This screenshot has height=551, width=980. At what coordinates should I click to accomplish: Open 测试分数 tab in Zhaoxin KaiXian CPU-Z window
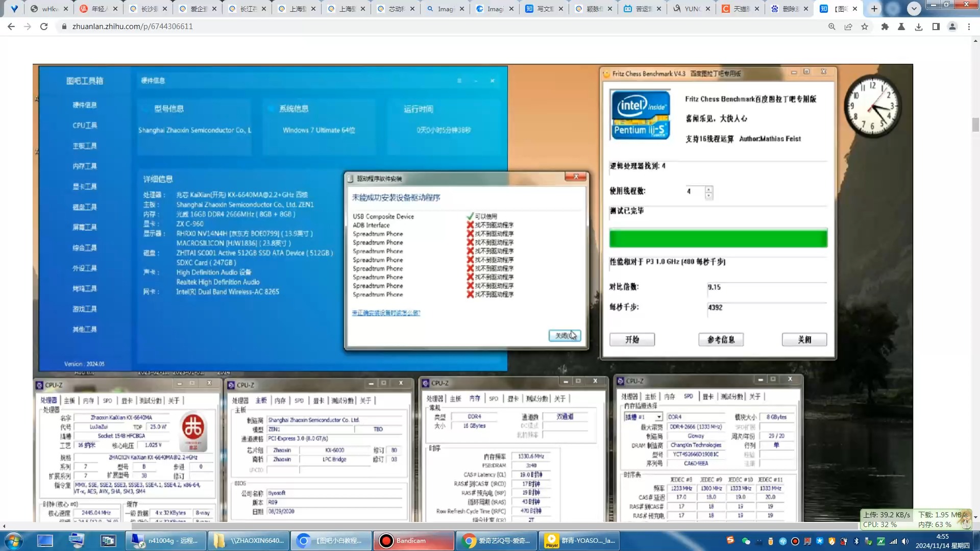(151, 401)
